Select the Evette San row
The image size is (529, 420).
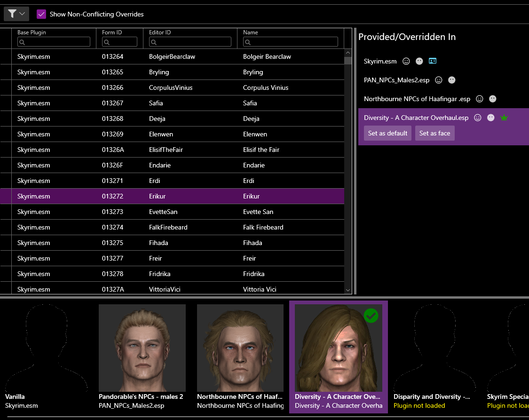[x=172, y=212]
